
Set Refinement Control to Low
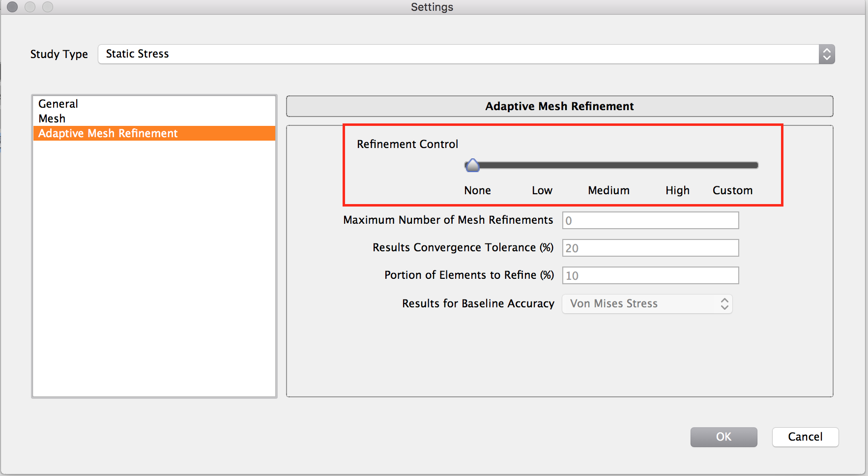[x=542, y=165]
